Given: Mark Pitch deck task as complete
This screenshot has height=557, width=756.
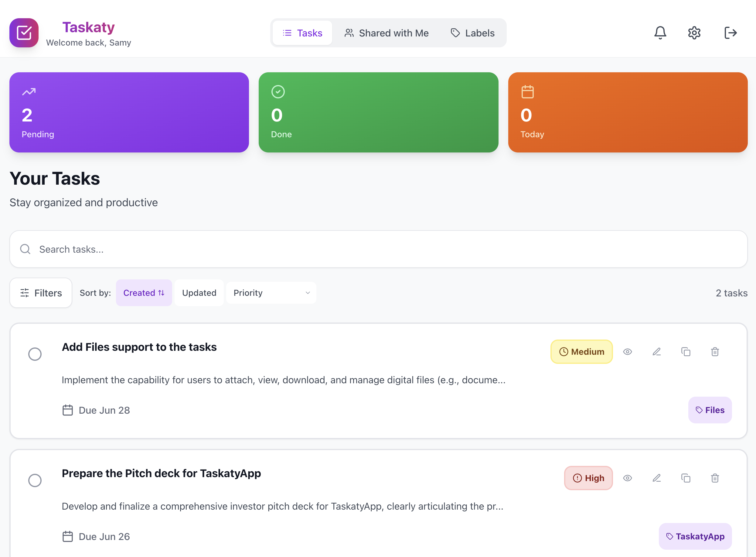Looking at the screenshot, I should (x=35, y=480).
